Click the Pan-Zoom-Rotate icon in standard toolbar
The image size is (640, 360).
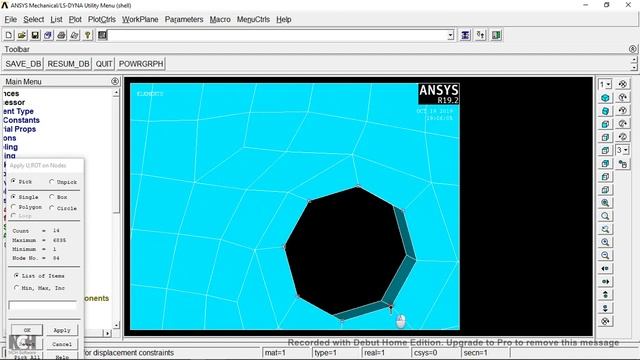point(48,36)
